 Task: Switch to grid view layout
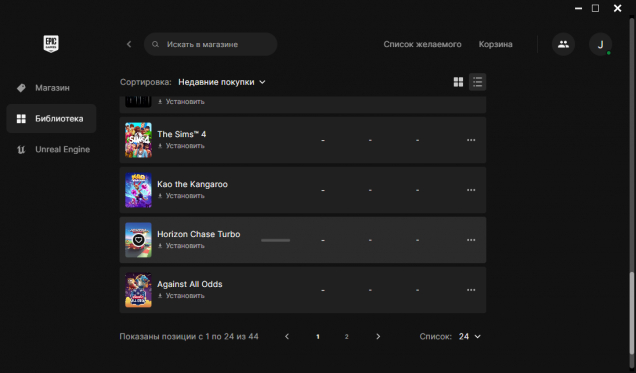pos(458,82)
